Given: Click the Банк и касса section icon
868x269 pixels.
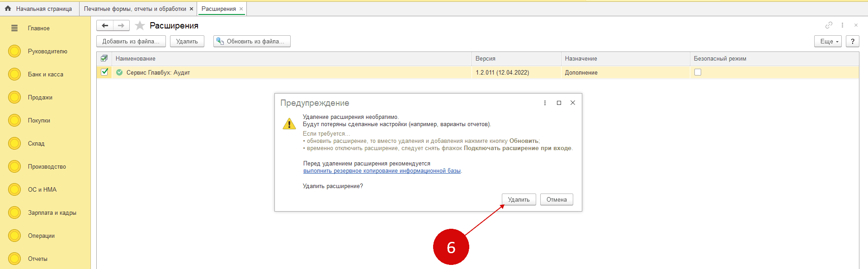Looking at the screenshot, I should [14, 74].
